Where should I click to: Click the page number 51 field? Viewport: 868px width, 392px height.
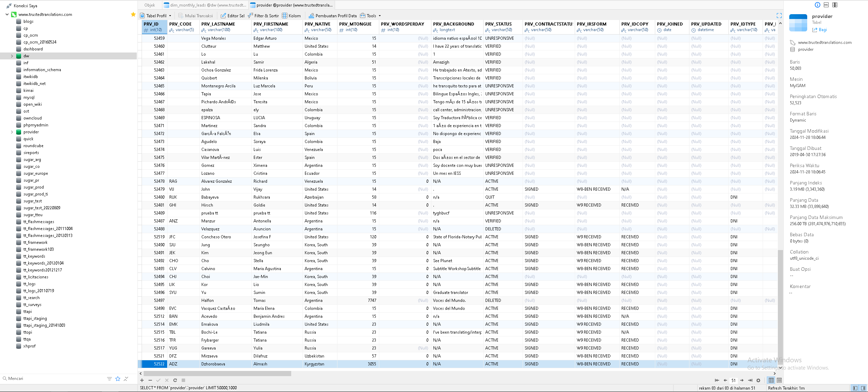point(734,380)
